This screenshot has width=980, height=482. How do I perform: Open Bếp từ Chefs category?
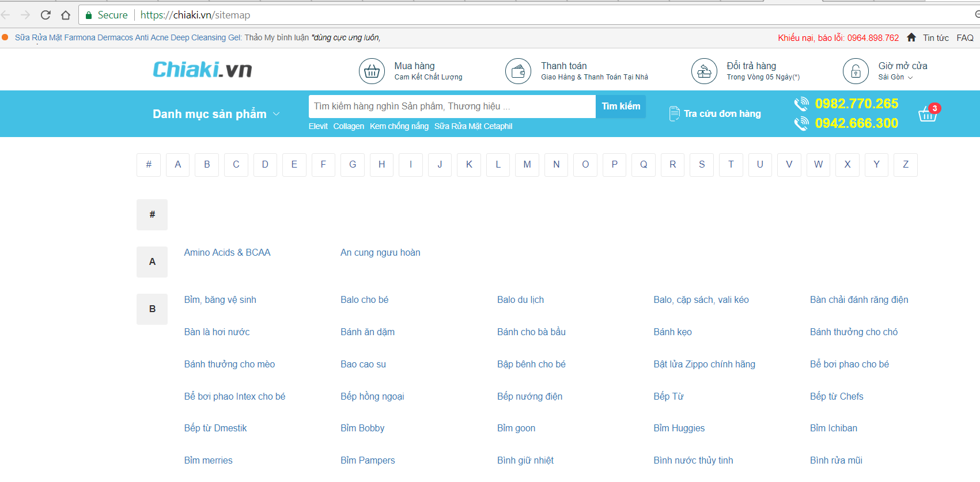(x=837, y=397)
